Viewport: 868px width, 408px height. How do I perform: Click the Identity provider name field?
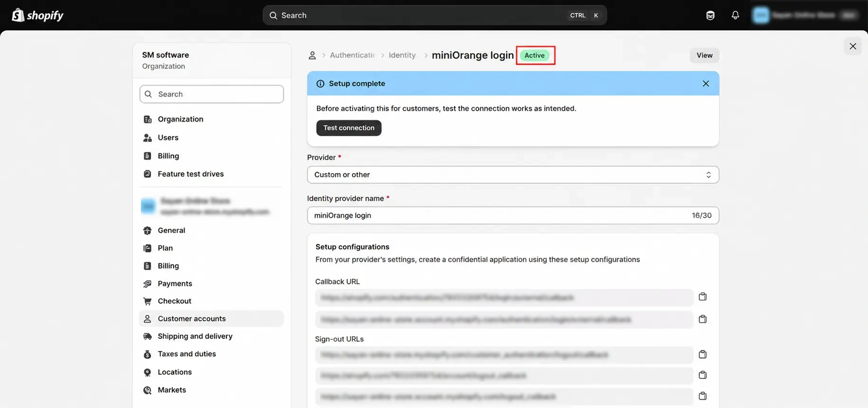pos(513,215)
